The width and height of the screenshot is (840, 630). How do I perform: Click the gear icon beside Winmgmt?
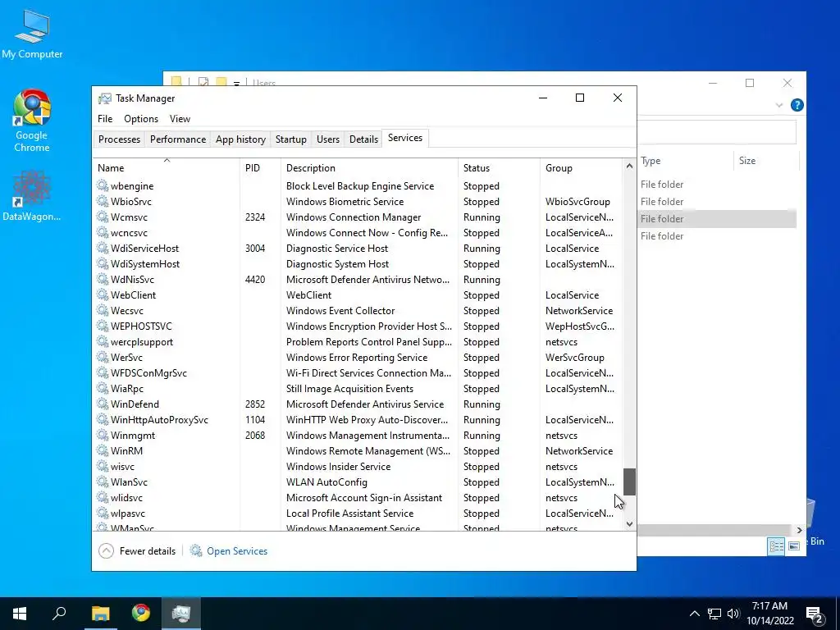tap(103, 435)
